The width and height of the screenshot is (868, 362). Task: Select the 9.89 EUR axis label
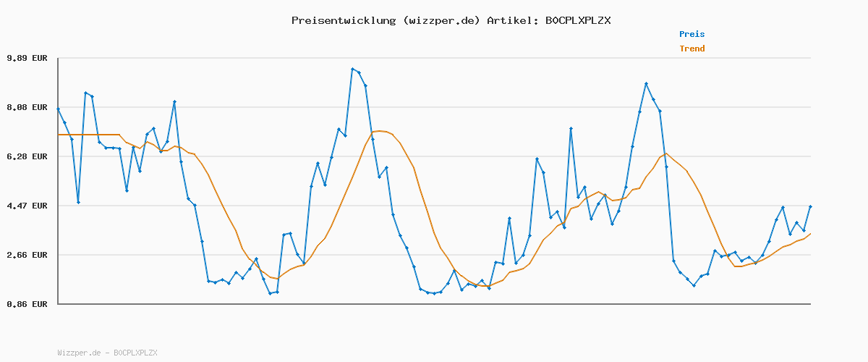(27, 58)
